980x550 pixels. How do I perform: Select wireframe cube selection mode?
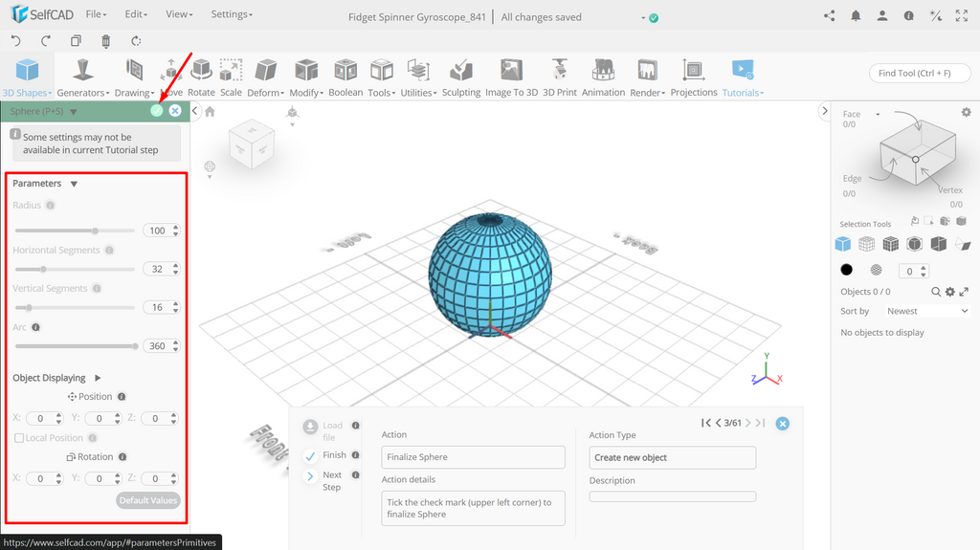[866, 244]
